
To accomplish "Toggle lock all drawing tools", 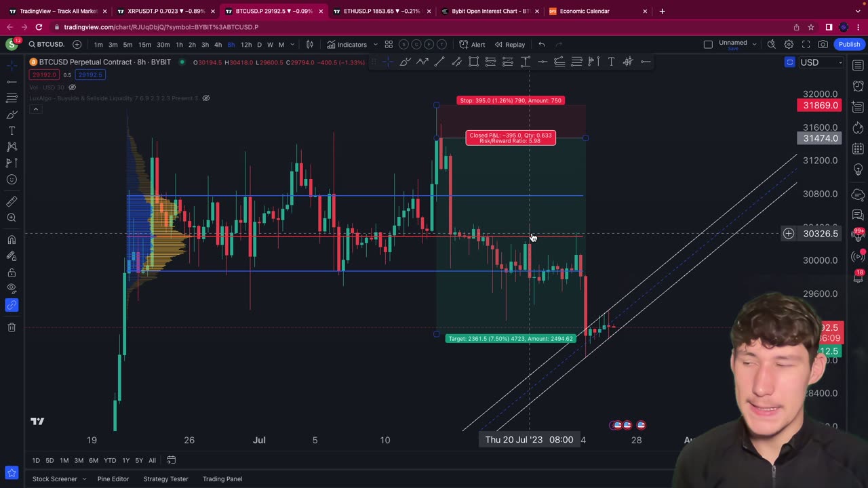I will [12, 272].
